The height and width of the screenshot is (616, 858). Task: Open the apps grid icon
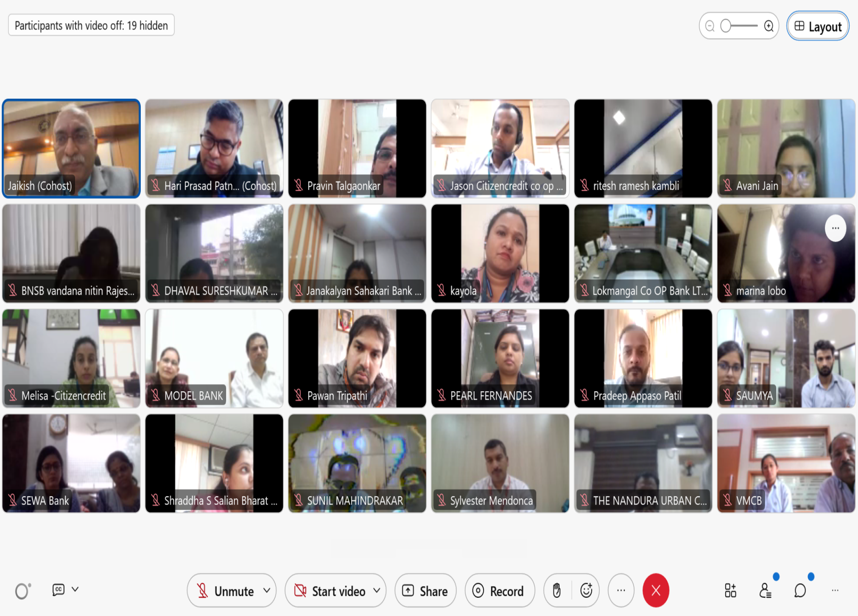[730, 591]
